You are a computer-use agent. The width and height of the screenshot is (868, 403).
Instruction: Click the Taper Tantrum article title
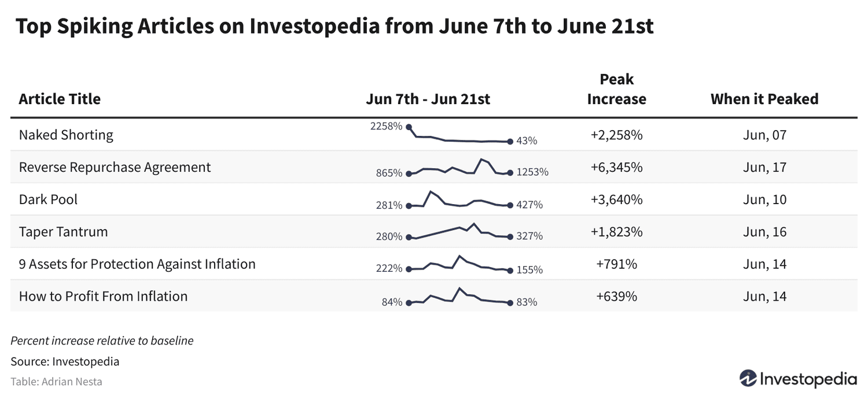[x=63, y=232]
